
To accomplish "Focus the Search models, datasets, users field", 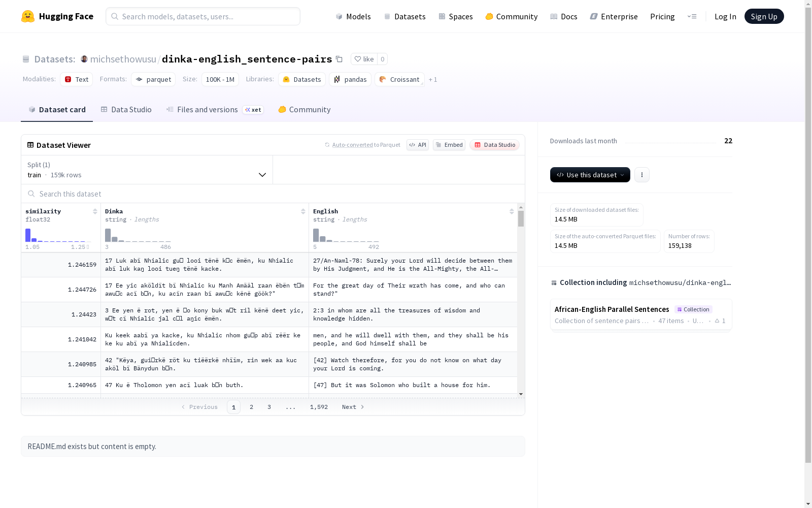I will tap(203, 16).
